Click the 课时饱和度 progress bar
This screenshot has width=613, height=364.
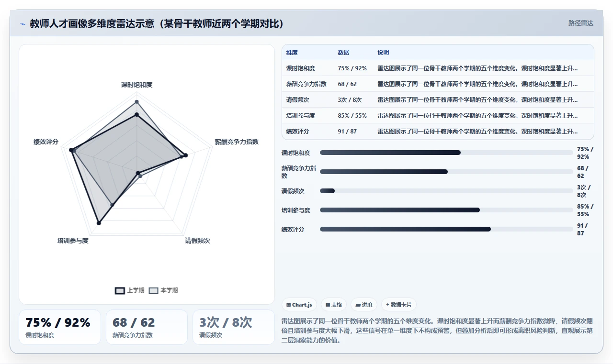click(446, 153)
